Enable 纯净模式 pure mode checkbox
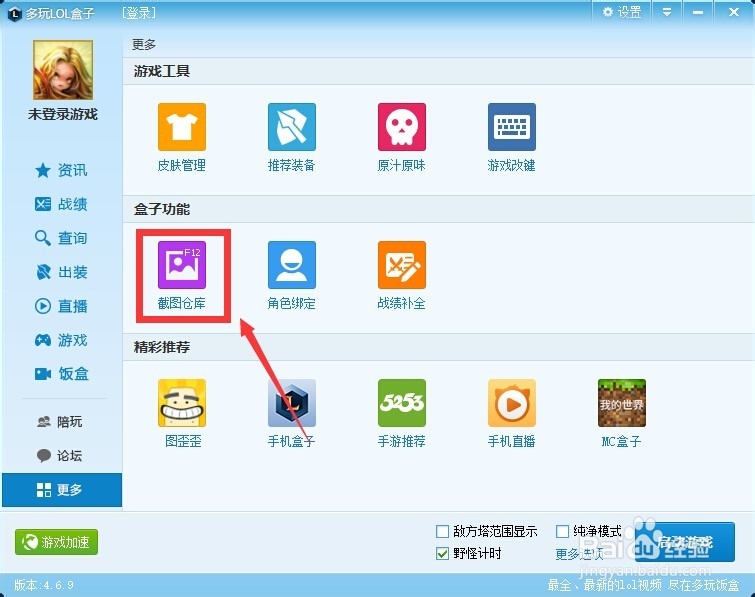Screen dimensions: 755x597 click(x=562, y=532)
